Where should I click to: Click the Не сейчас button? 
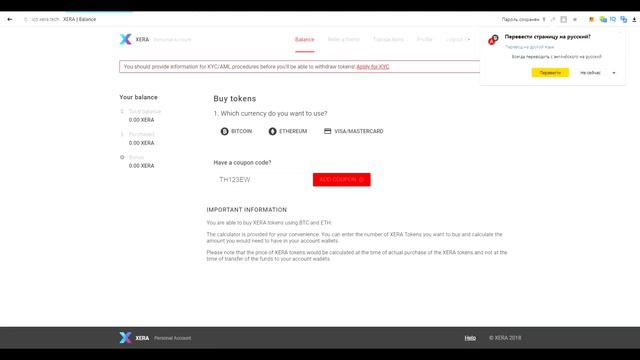pyautogui.click(x=590, y=73)
